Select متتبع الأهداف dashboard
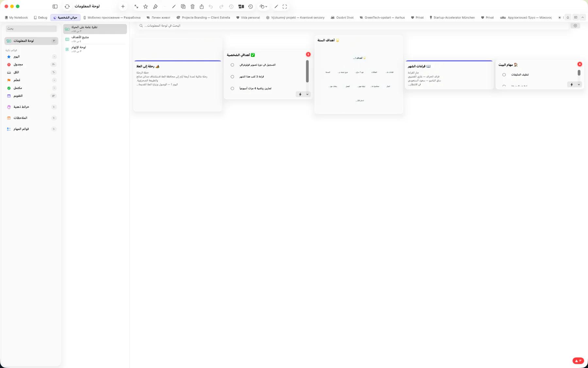Viewport: 588px width, 368px height. tap(95, 39)
